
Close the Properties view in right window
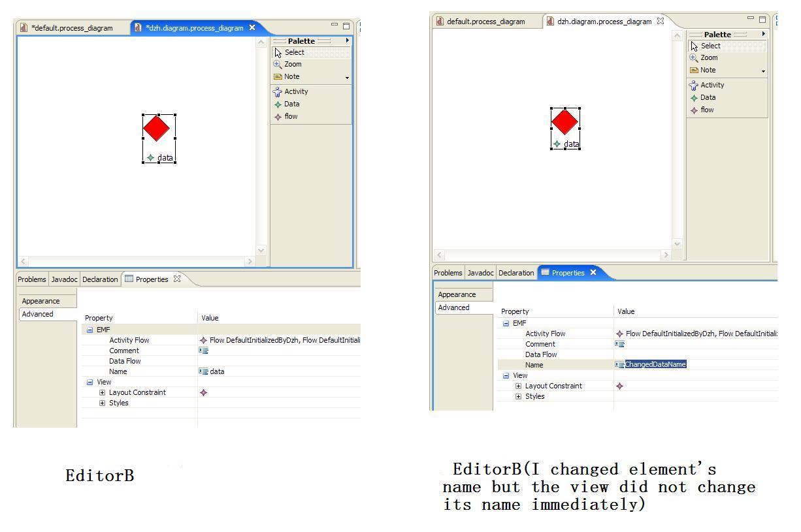[593, 272]
